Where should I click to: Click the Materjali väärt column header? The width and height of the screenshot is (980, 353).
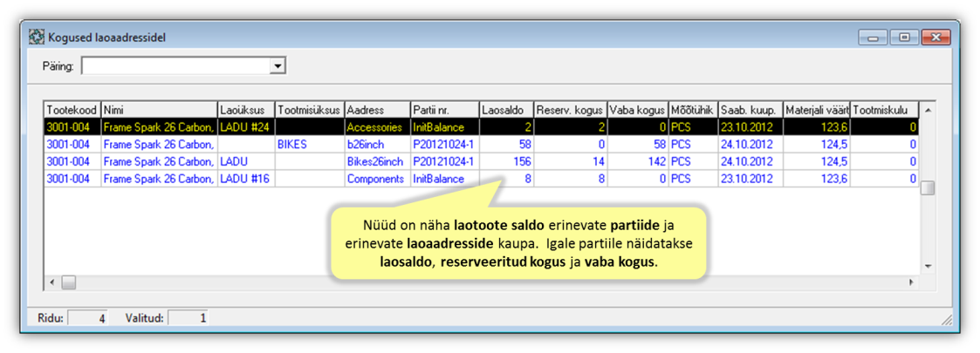tap(817, 109)
